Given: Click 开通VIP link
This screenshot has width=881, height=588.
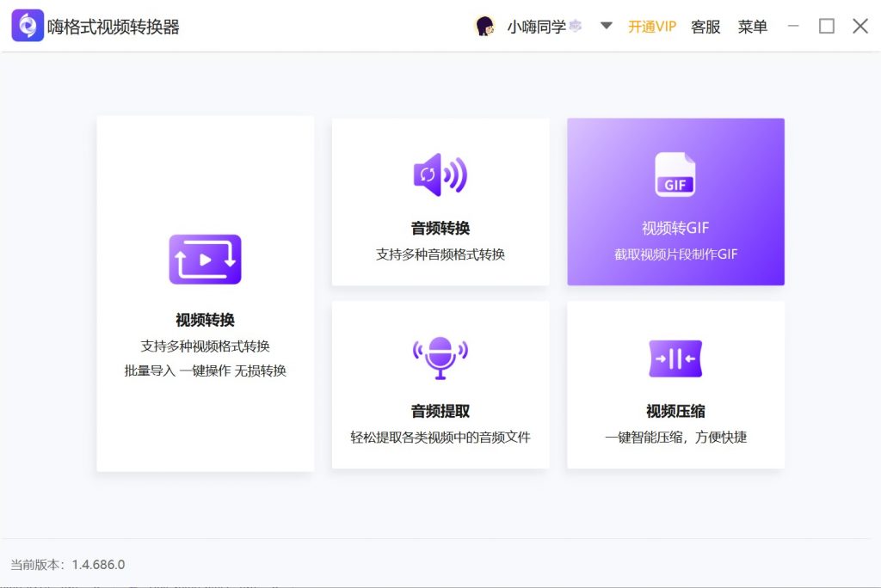Looking at the screenshot, I should click(x=652, y=27).
